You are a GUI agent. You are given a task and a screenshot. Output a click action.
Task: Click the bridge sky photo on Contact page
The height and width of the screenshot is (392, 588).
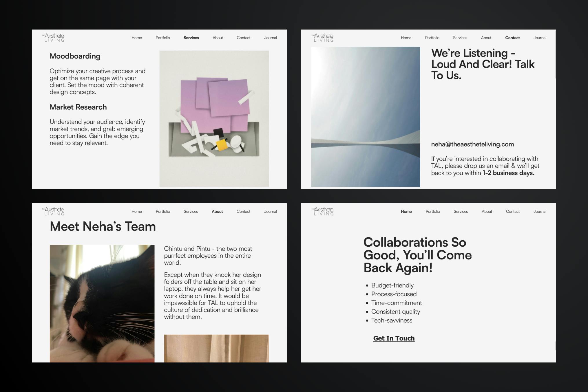coord(365,117)
